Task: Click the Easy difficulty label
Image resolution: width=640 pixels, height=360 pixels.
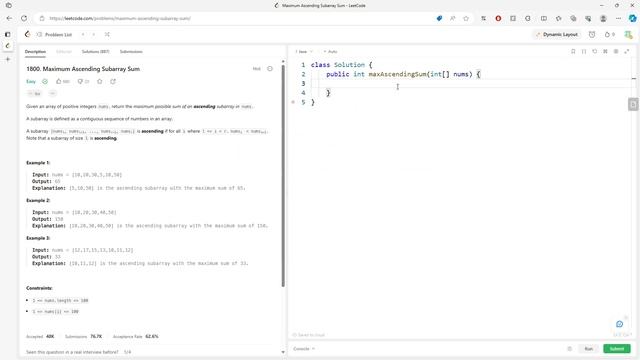Action: click(x=31, y=82)
